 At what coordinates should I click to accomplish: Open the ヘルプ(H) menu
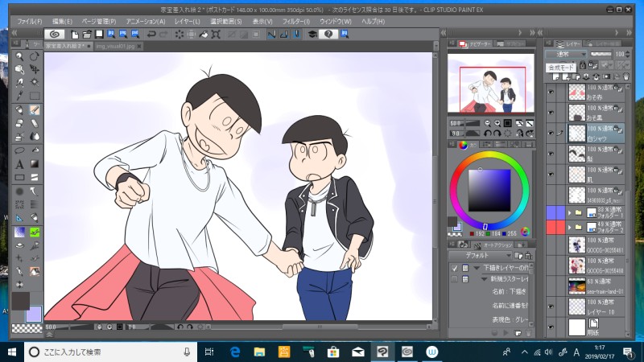[x=374, y=22]
